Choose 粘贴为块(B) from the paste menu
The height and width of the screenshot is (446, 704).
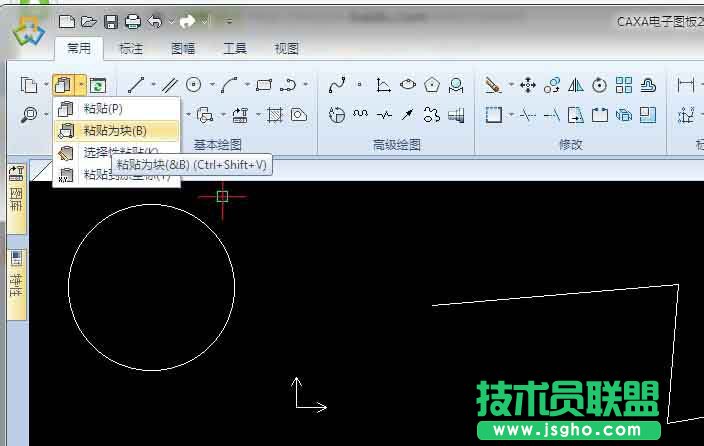pos(117,131)
